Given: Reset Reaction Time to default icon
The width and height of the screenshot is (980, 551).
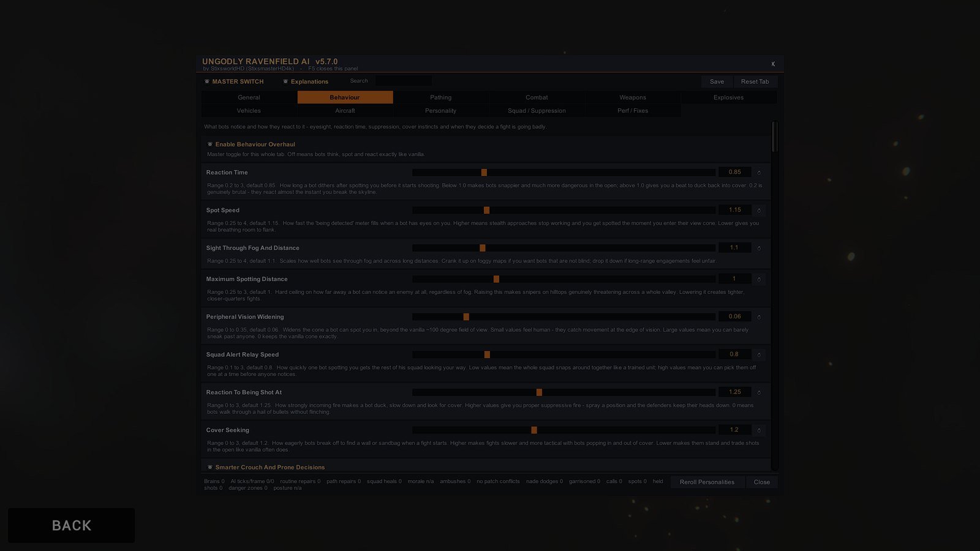Looking at the screenshot, I should point(759,173).
